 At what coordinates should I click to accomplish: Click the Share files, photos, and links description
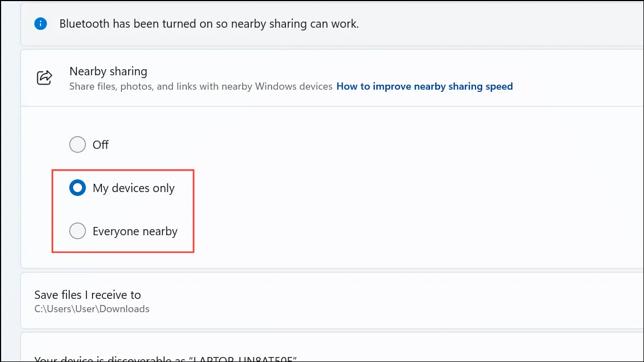tap(201, 86)
